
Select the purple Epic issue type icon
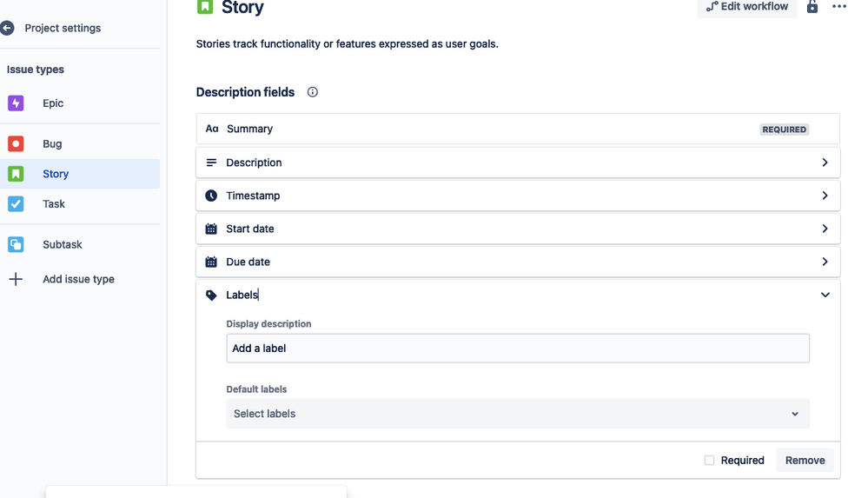pos(16,103)
